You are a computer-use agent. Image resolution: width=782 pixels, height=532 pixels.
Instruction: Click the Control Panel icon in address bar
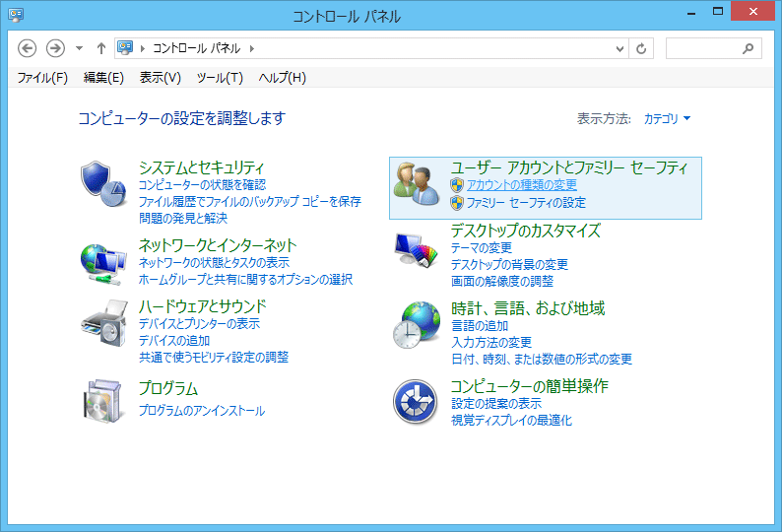click(x=125, y=48)
